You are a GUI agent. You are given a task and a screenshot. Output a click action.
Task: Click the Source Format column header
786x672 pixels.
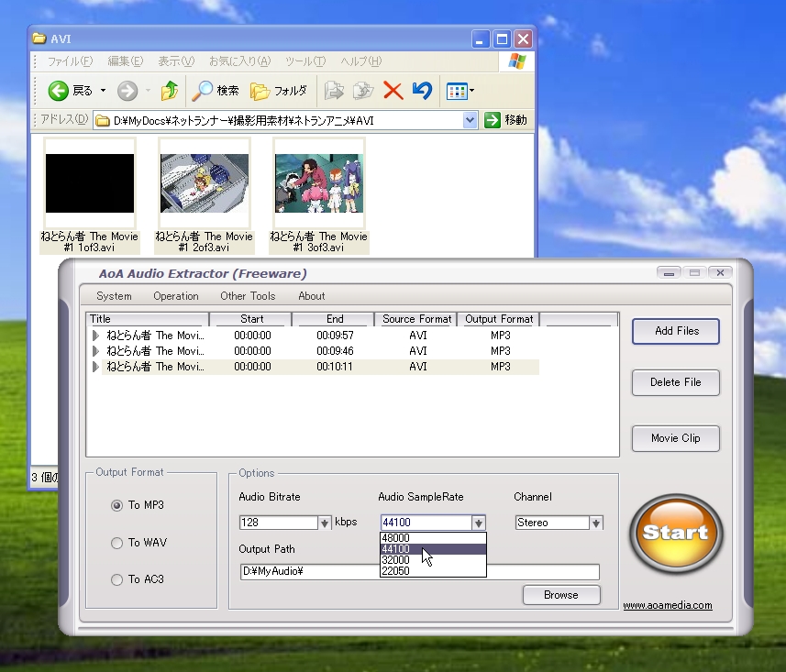[415, 319]
